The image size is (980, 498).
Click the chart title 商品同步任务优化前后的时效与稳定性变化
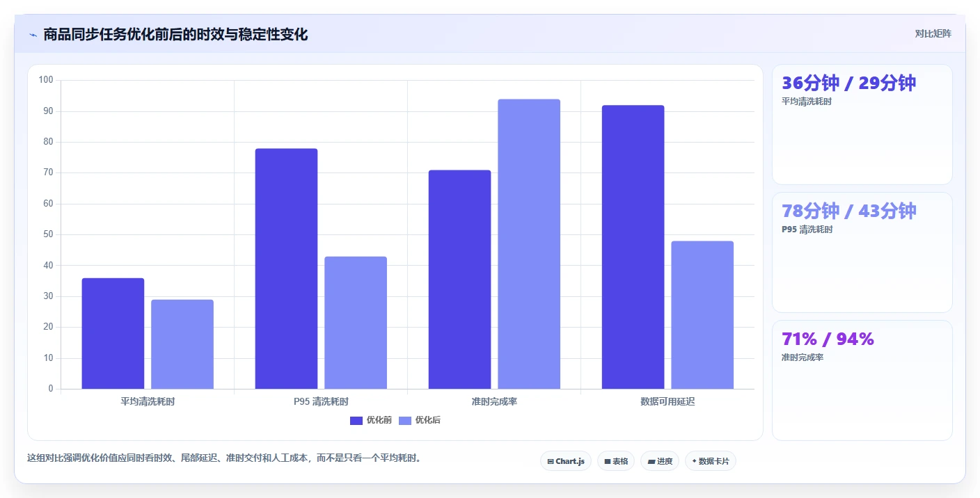[x=175, y=35]
